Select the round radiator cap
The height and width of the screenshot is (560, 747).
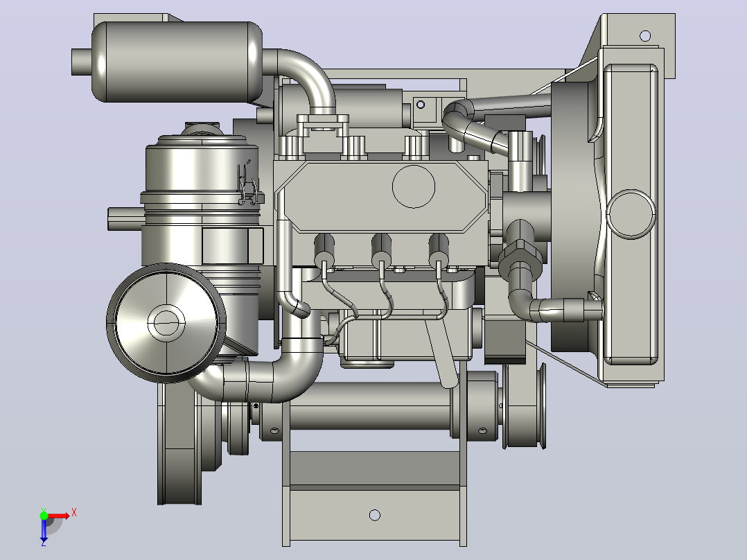(631, 214)
